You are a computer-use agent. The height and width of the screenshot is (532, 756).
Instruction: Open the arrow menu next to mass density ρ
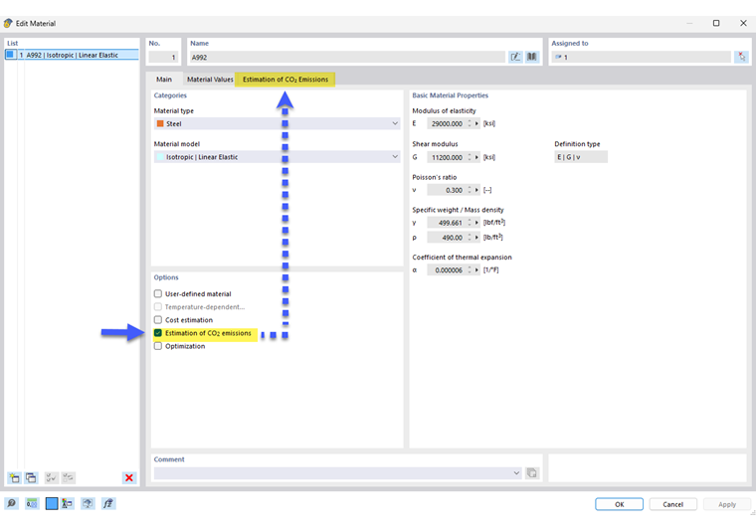point(476,238)
